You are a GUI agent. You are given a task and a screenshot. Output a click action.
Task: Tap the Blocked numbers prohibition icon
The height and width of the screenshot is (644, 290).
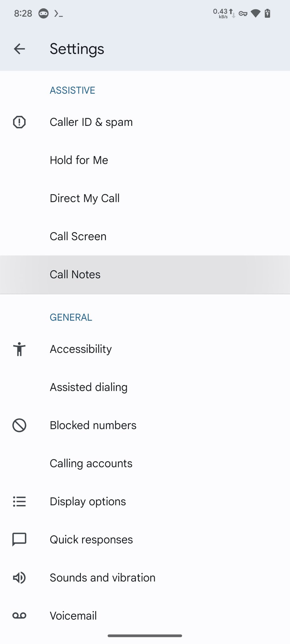pyautogui.click(x=19, y=425)
